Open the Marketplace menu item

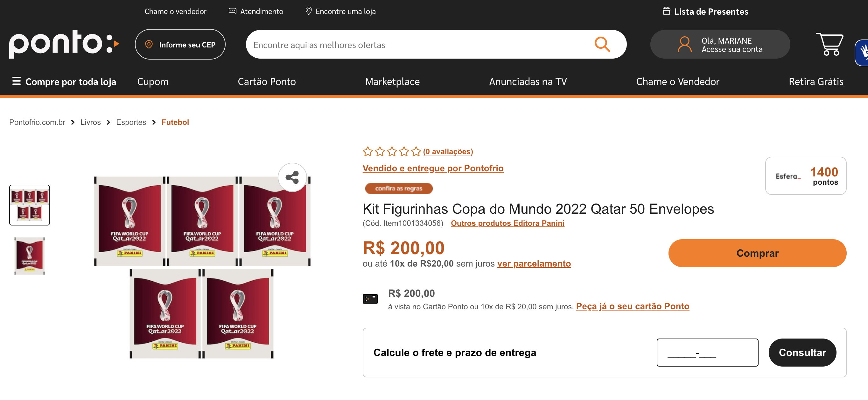(392, 82)
